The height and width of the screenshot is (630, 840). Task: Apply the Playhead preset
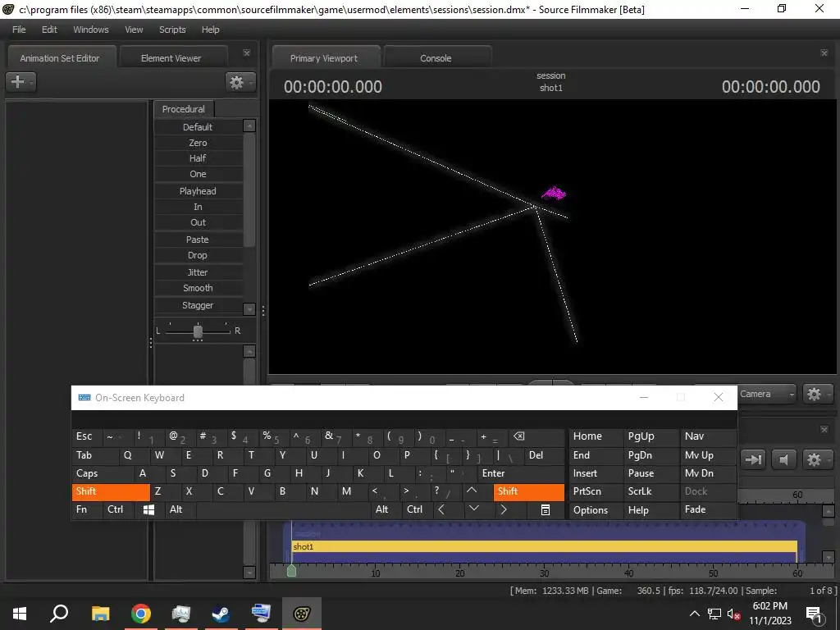[198, 191]
